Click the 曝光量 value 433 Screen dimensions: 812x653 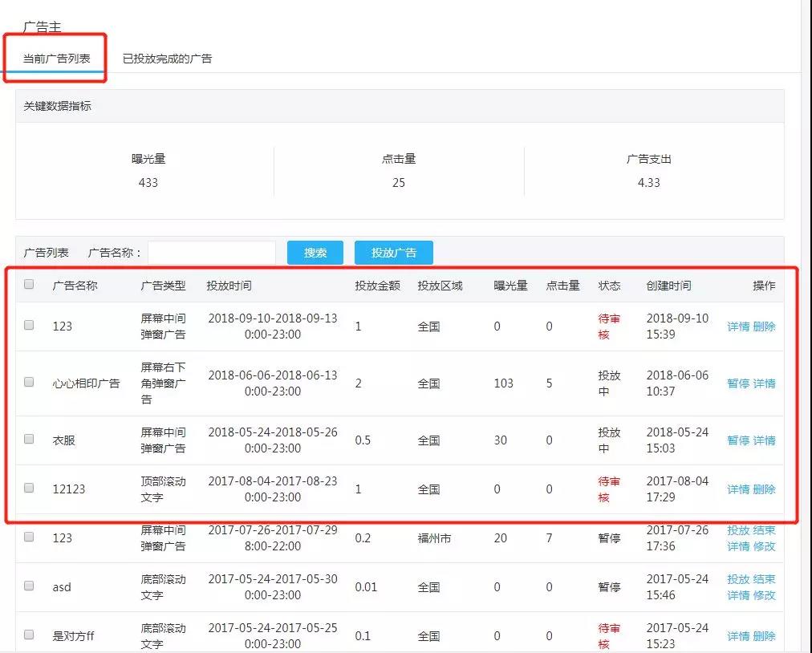(x=148, y=183)
